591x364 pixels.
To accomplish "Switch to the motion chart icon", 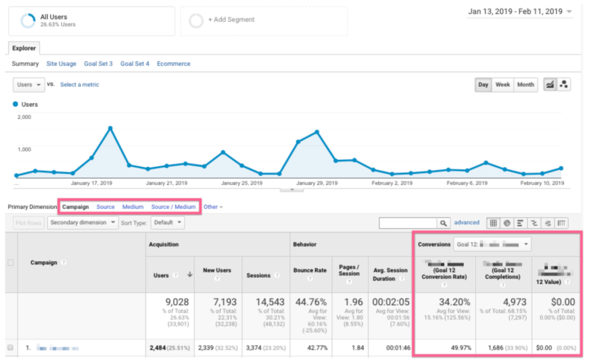I will (564, 84).
